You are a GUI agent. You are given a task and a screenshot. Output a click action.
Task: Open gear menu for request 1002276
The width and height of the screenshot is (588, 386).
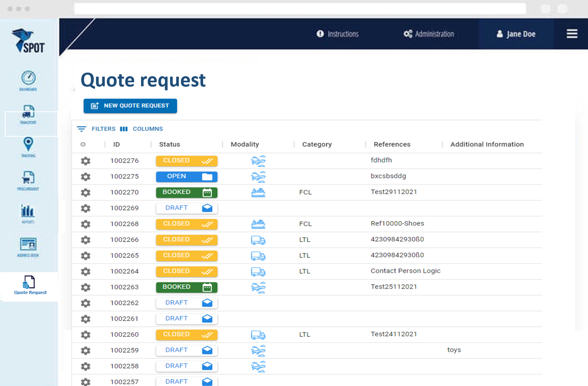pos(85,161)
